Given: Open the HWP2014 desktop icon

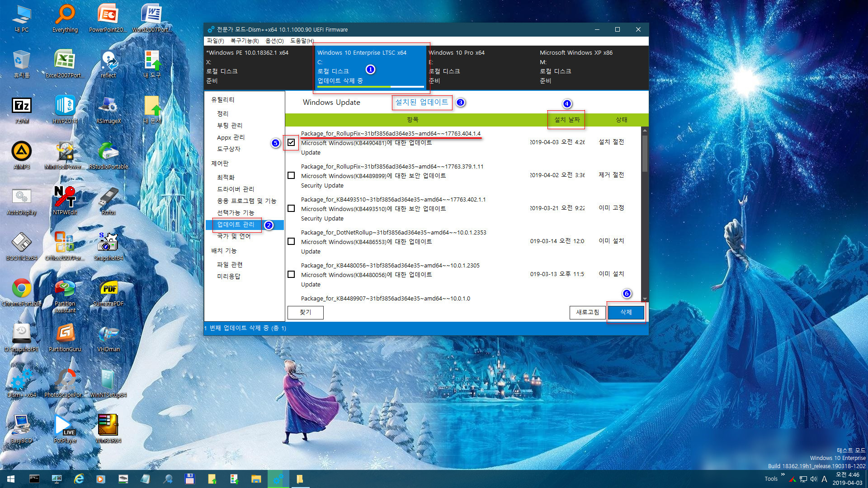Looking at the screenshot, I should 65,109.
